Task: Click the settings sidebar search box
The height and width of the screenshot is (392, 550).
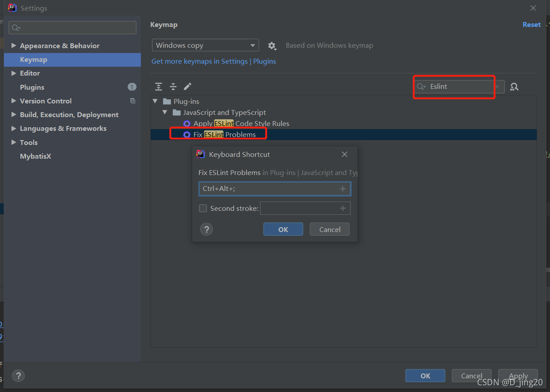Action: 72,28
